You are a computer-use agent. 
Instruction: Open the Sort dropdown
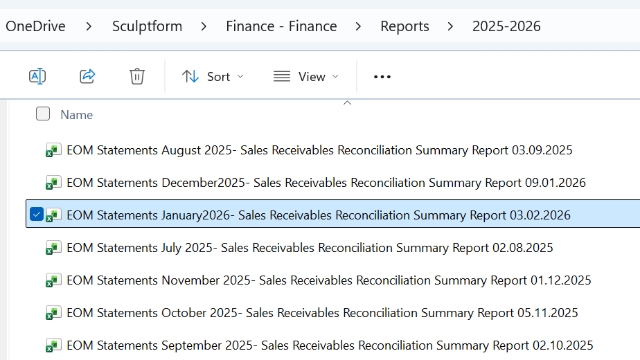coord(213,76)
